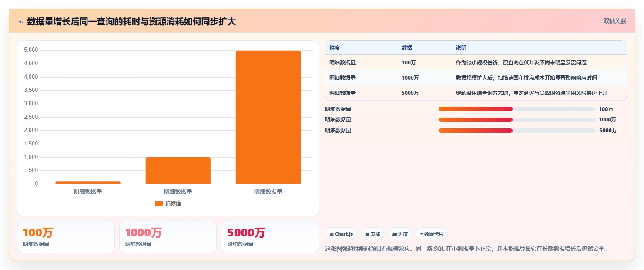This screenshot has width=644, height=270.
Task: Click the orange 指标值 legend swatch
Action: [x=159, y=203]
